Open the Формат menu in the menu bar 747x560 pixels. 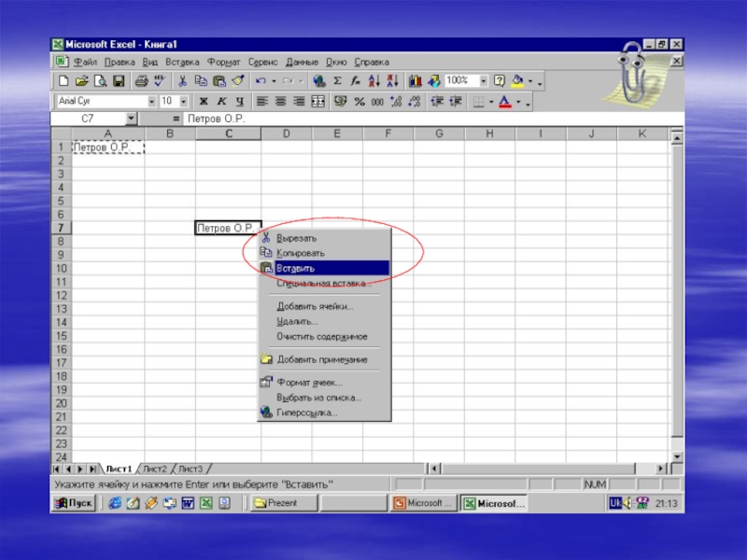coord(223,62)
